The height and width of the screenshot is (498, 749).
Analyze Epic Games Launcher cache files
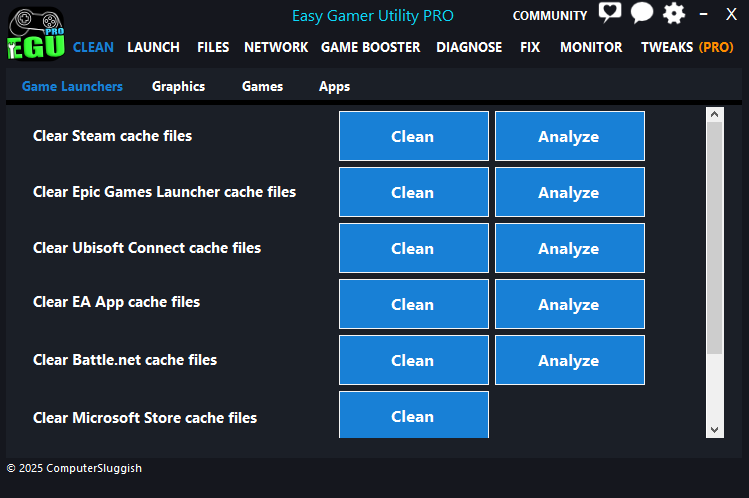click(569, 192)
